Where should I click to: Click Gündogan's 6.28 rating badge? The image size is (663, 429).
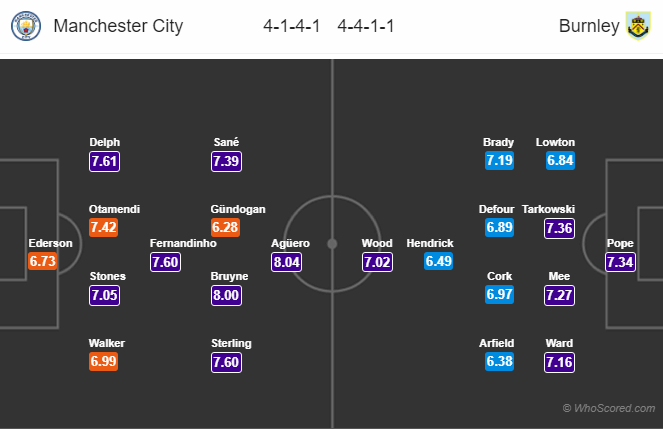coord(226,228)
